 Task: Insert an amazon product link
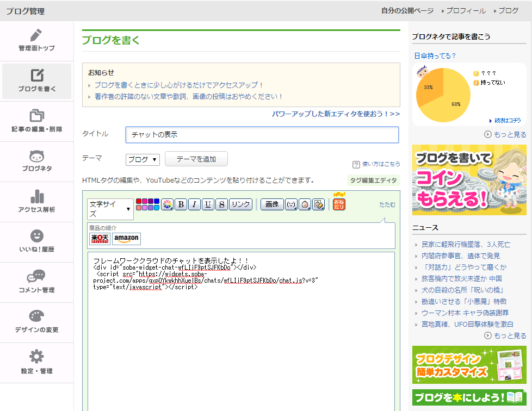pos(126,239)
